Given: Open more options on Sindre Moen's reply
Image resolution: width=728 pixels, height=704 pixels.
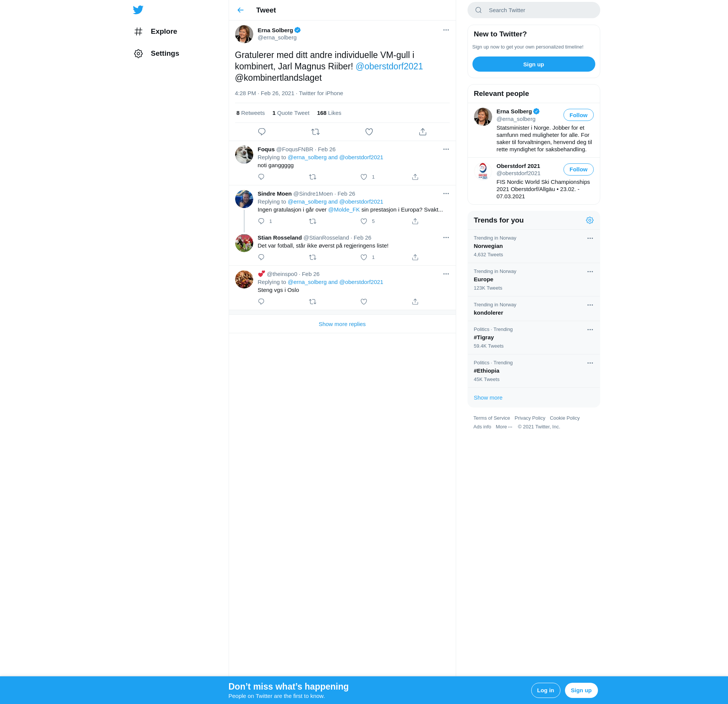Looking at the screenshot, I should click(446, 194).
